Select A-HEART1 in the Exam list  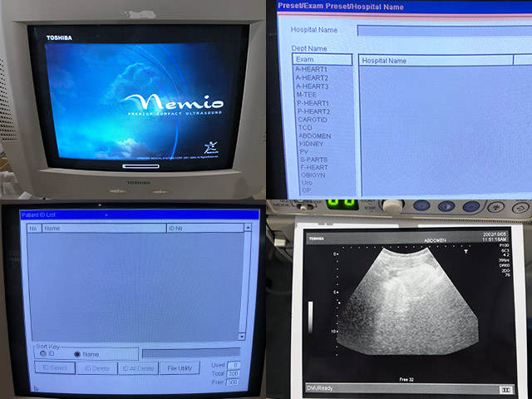(311, 69)
